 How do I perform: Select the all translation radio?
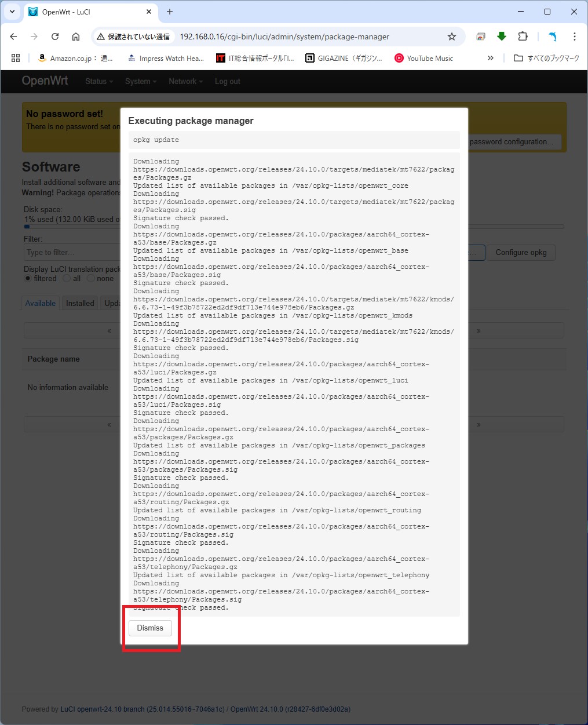point(67,279)
